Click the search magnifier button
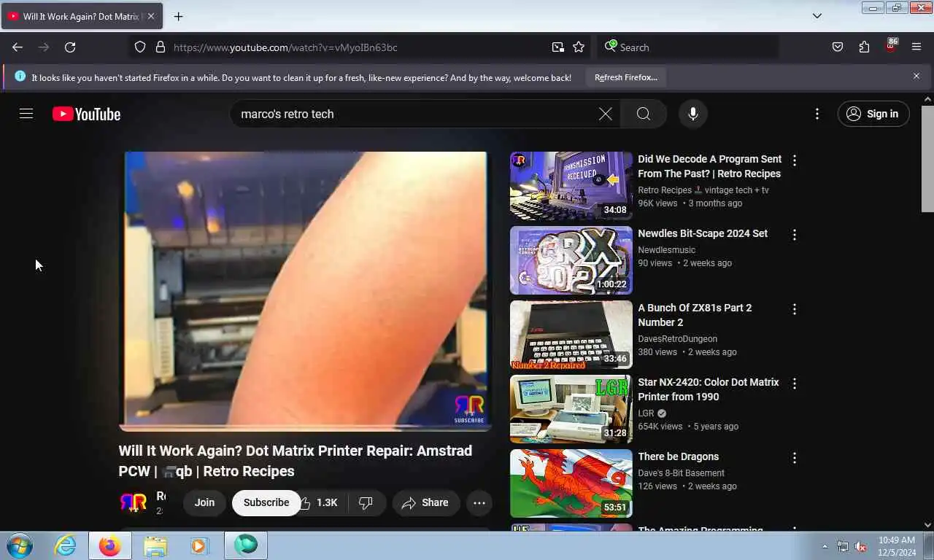This screenshot has height=560, width=934. click(x=643, y=114)
